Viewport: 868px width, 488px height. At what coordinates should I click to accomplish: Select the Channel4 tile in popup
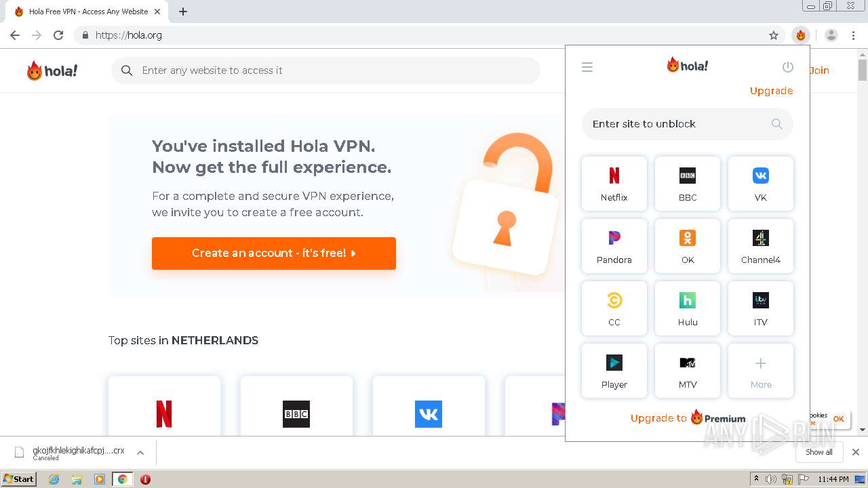coord(761,246)
